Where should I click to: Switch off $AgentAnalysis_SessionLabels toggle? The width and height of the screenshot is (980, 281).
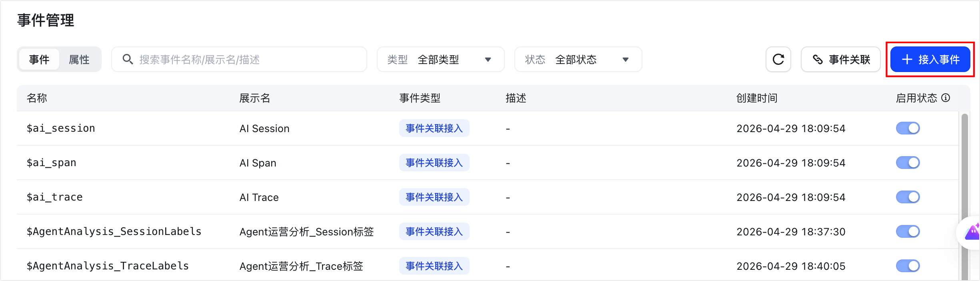point(908,232)
